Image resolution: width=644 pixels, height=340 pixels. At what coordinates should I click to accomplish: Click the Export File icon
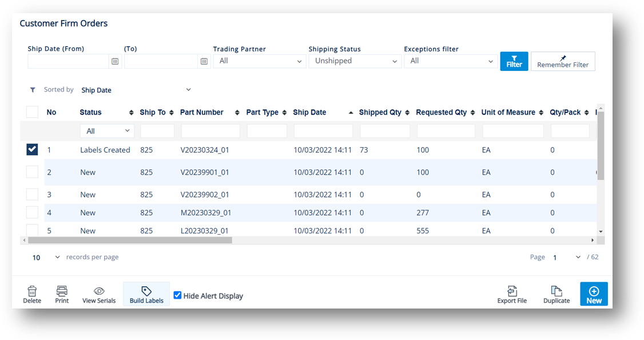(x=512, y=291)
